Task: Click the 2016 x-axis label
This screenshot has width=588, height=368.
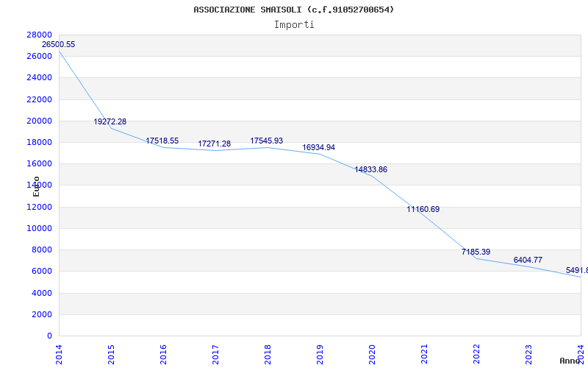Action: pyautogui.click(x=163, y=355)
